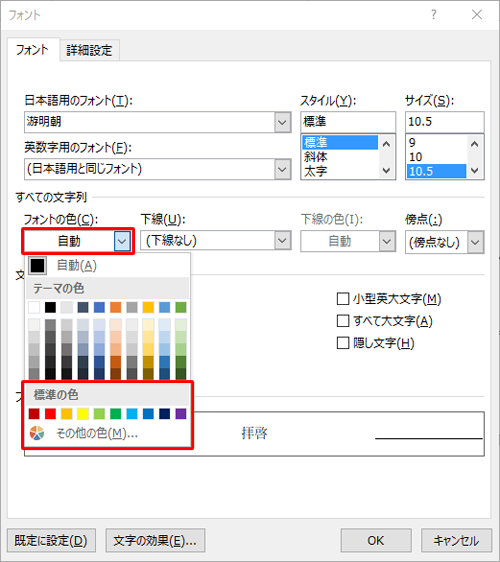Screen dimensions: 500x562
Task: Click the 既定に設定(D) button
Action: (x=51, y=540)
